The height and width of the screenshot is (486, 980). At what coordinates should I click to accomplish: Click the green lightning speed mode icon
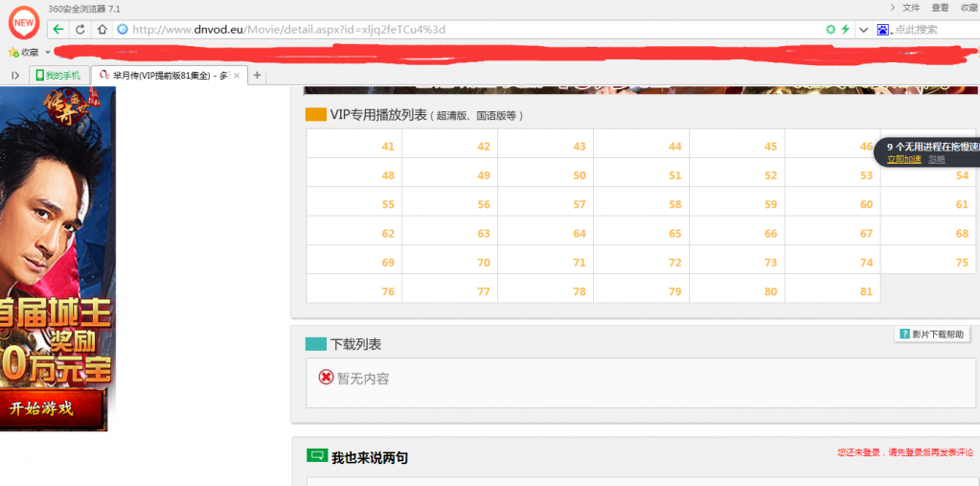tap(845, 30)
